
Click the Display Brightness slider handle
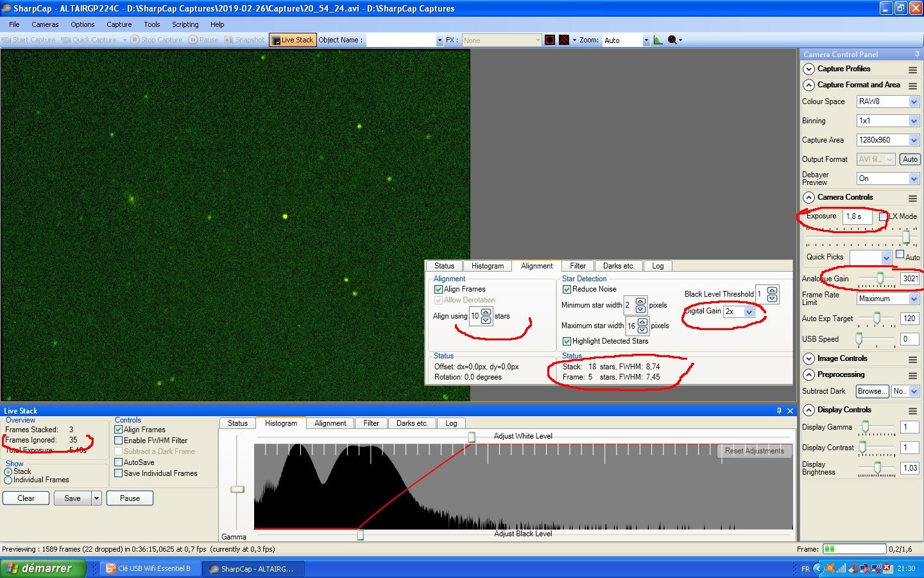pyautogui.click(x=877, y=468)
